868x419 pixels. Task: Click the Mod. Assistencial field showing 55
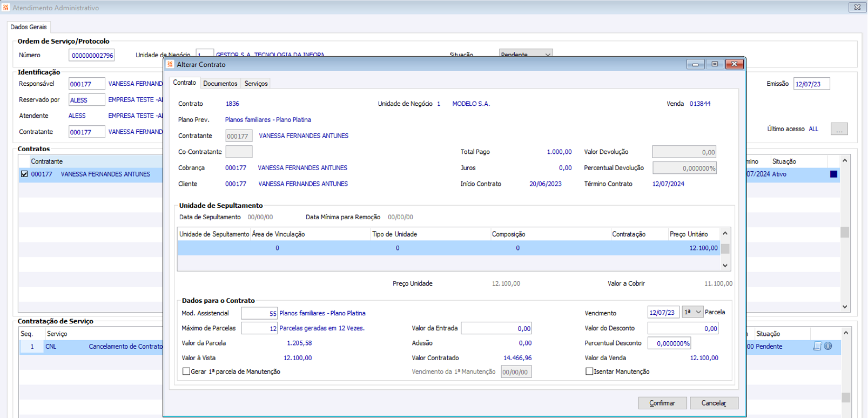point(259,313)
